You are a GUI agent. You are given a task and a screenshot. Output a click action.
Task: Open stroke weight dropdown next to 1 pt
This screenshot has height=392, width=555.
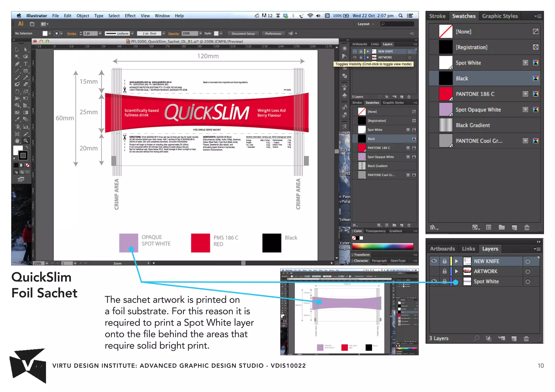(100, 33)
